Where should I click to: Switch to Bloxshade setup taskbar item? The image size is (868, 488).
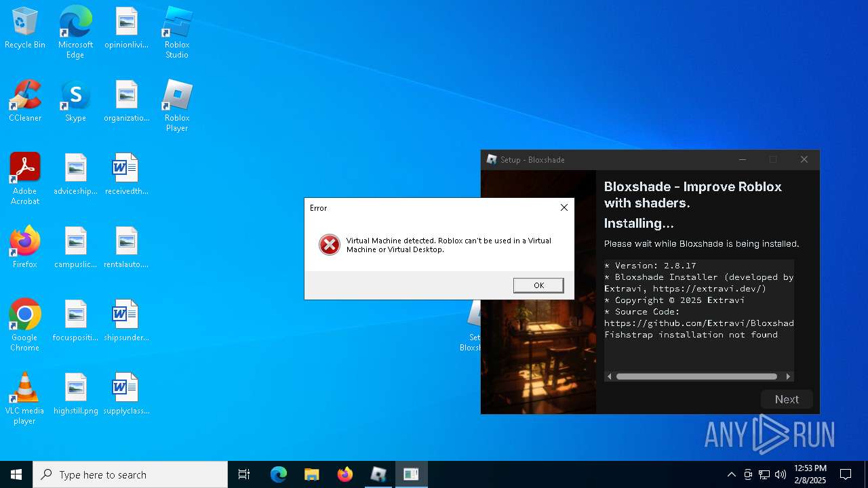(411, 474)
